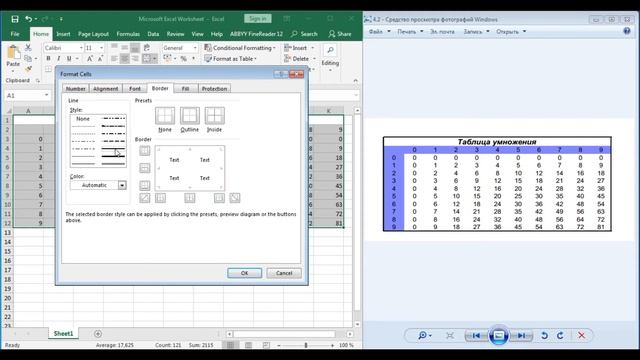Open the font size dropdown
The width and height of the screenshot is (640, 360).
(x=101, y=48)
